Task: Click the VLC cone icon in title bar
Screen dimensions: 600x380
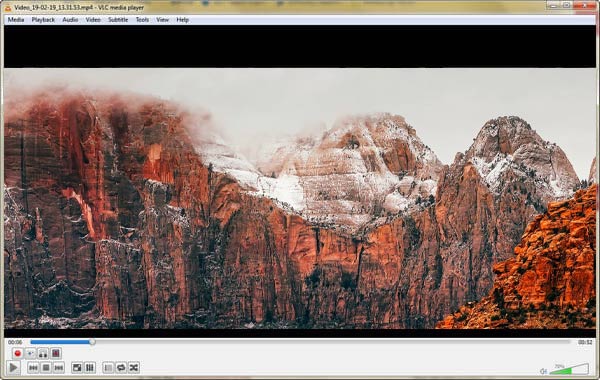Action: tap(8, 8)
